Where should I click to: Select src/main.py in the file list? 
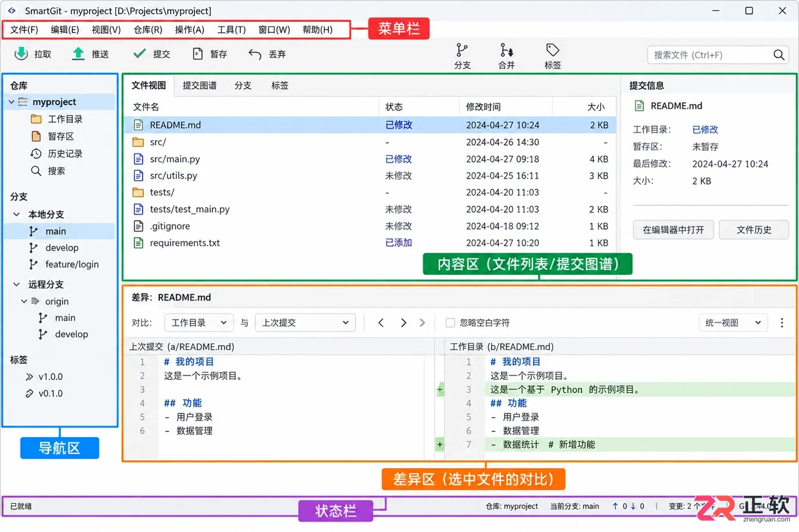370,159
